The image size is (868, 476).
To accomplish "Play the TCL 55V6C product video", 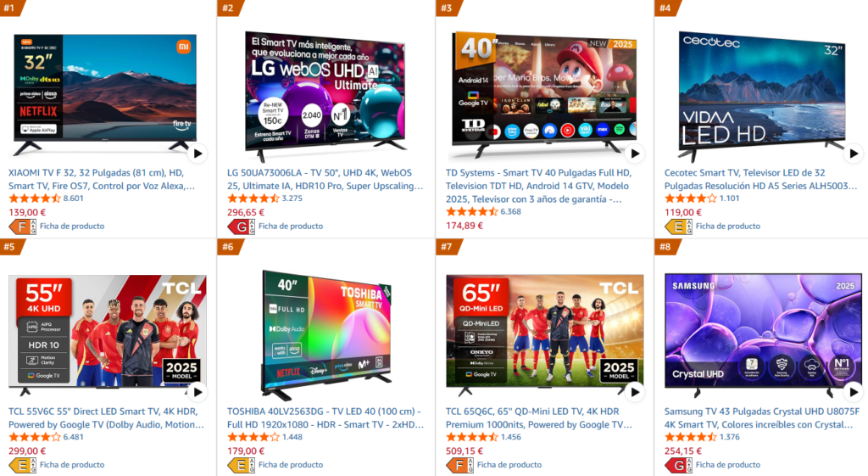I will click(x=198, y=392).
